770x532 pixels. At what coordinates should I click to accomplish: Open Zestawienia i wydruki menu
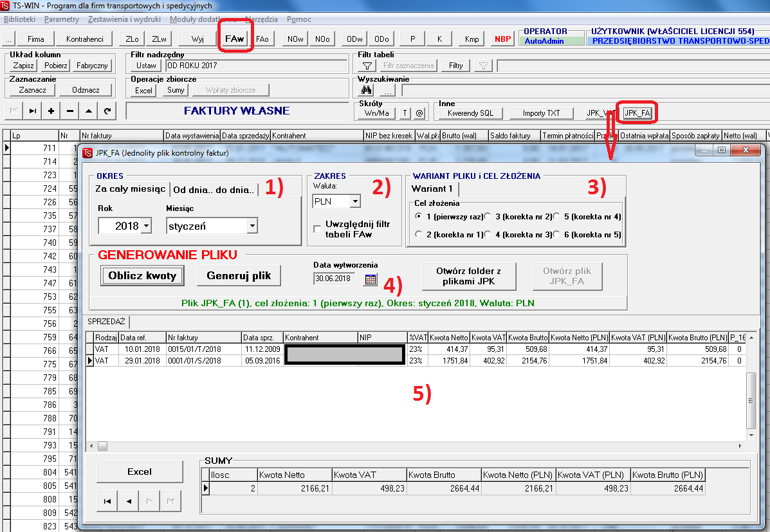[x=124, y=19]
